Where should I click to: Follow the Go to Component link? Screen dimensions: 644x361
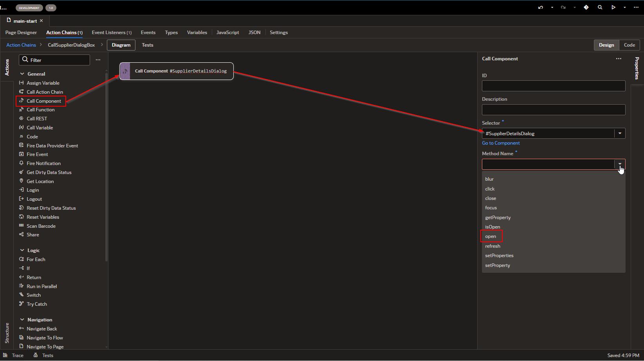click(501, 143)
